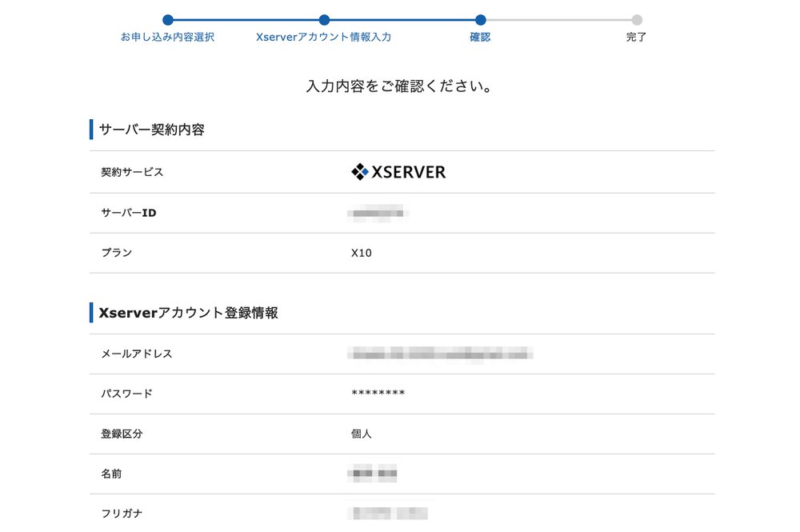Click the 契約サービス row label
Image resolution: width=800 pixels, height=532 pixels.
coord(132,173)
